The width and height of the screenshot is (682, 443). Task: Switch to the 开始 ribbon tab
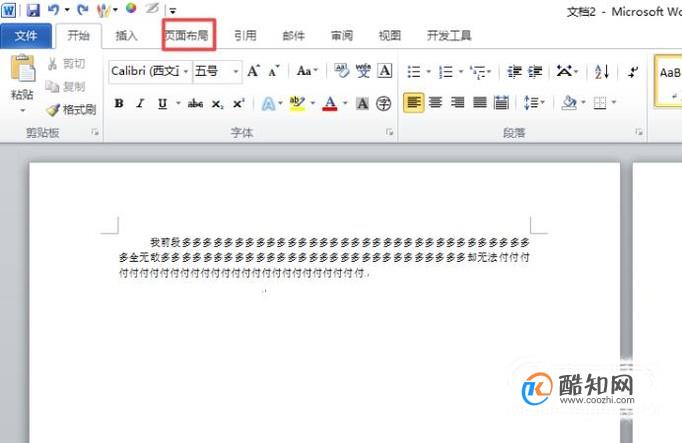(78, 36)
